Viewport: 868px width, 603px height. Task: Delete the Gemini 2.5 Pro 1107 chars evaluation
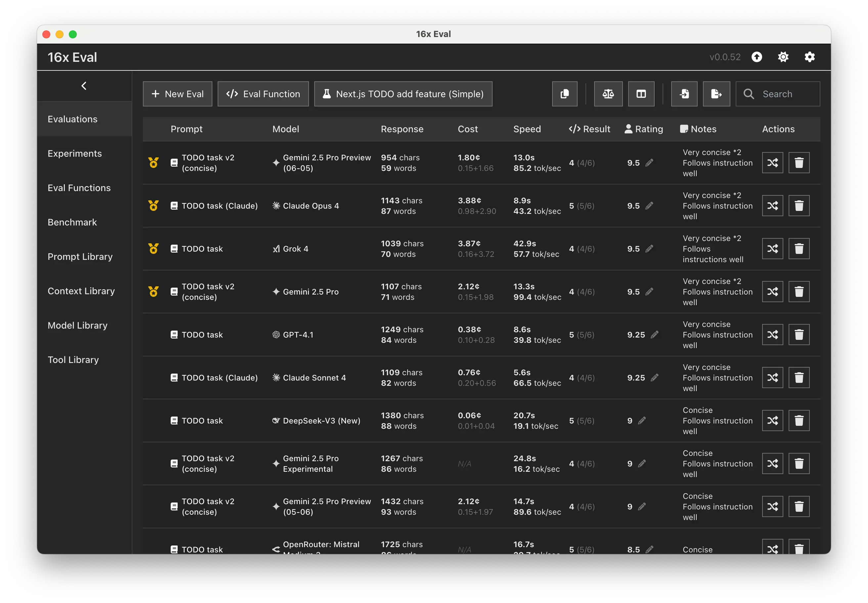(x=799, y=292)
